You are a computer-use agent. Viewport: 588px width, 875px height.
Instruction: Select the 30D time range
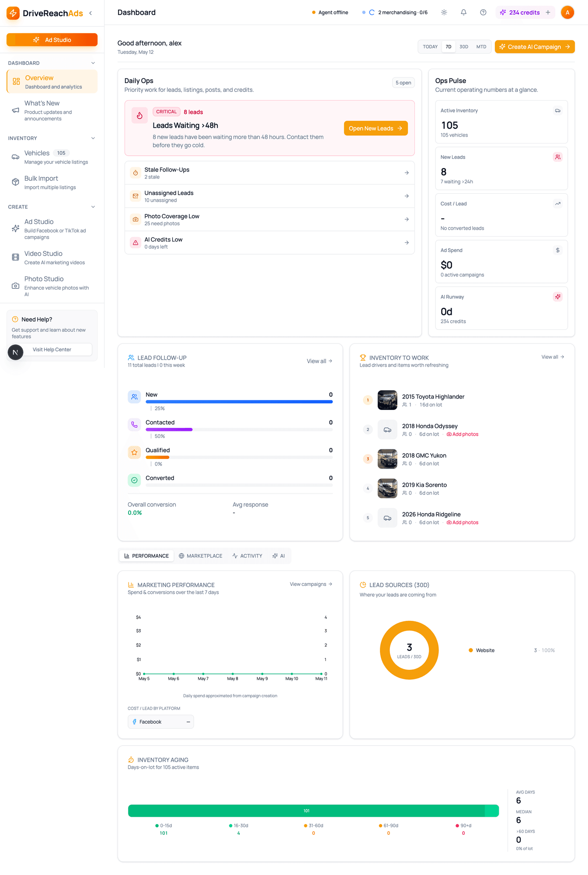click(x=464, y=47)
